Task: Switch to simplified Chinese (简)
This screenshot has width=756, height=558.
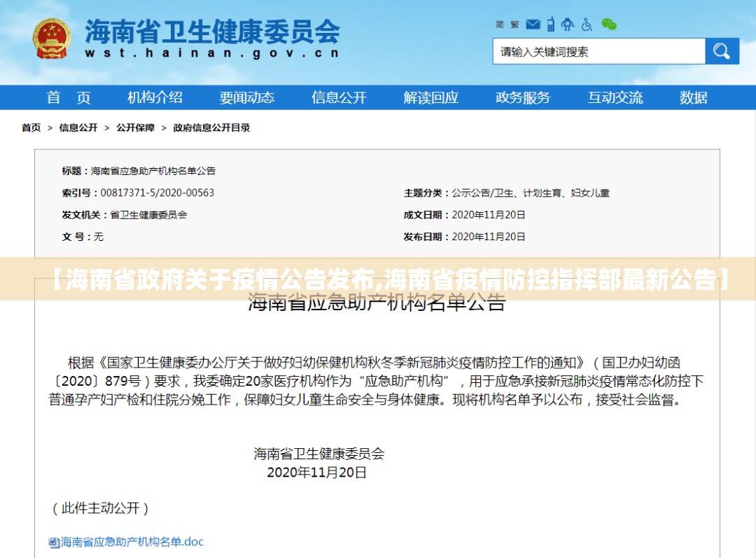Action: [500, 25]
